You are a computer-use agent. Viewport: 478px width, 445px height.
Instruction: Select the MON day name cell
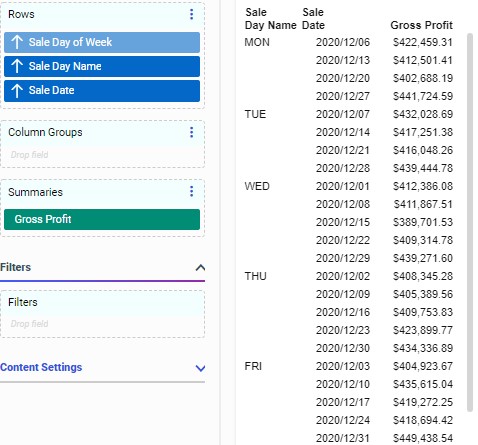(x=257, y=42)
